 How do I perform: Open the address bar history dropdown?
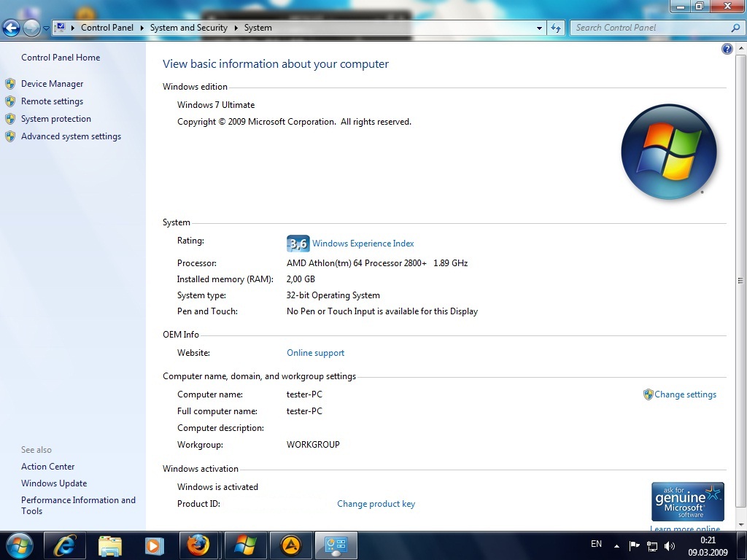(539, 28)
